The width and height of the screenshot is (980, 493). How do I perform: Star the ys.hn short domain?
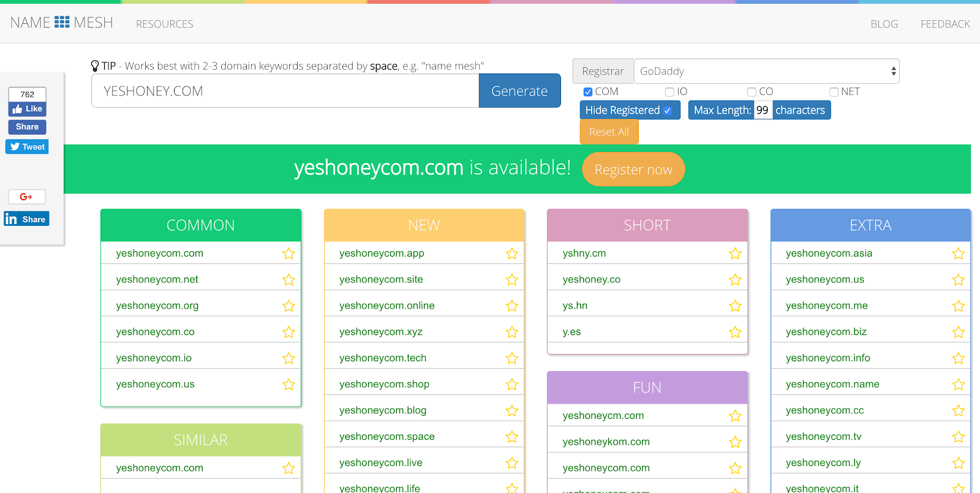(x=735, y=306)
